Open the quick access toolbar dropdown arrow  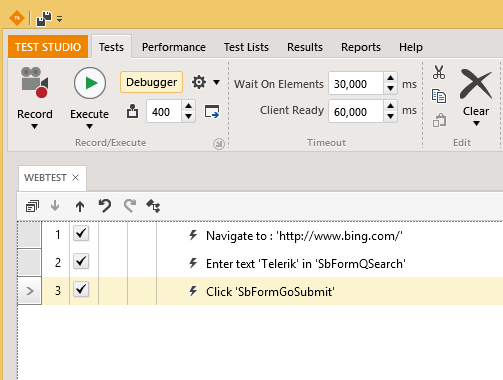[x=59, y=19]
